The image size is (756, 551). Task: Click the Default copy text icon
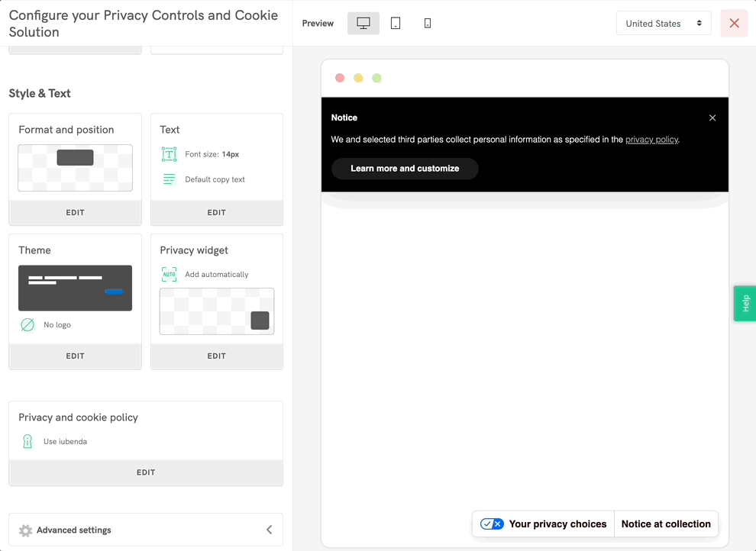169,179
